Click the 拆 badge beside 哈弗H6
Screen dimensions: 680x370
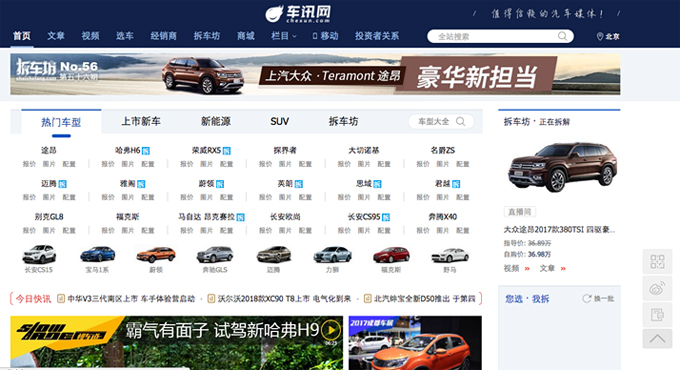pyautogui.click(x=146, y=151)
